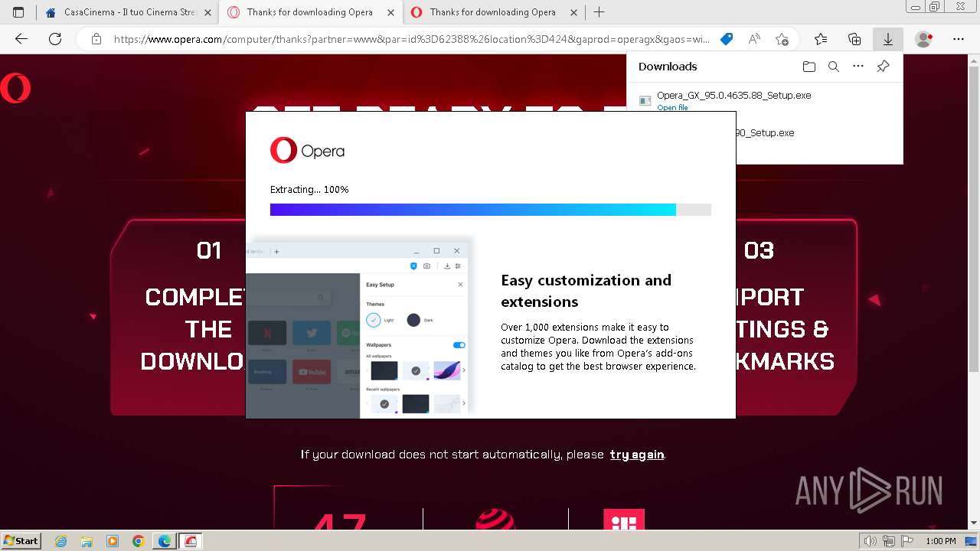Click the address bar URL field
The image size is (980, 551).
tap(412, 39)
